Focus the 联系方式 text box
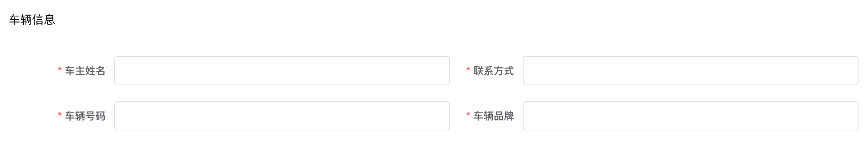This screenshot has height=145, width=868. point(691,71)
